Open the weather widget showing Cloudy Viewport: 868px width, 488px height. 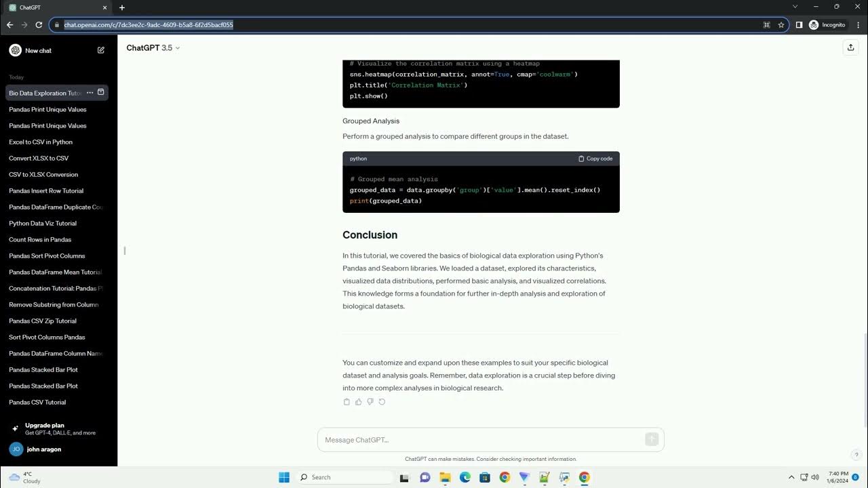pyautogui.click(x=24, y=477)
